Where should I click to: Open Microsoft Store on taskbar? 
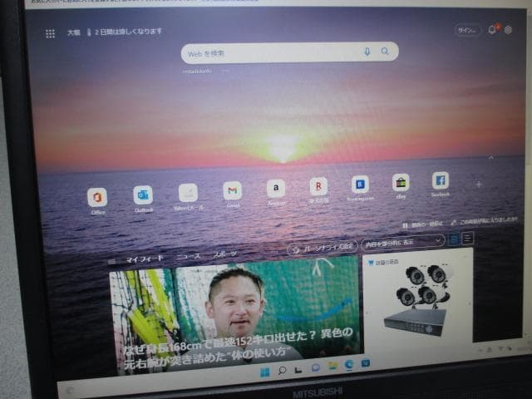point(366,363)
